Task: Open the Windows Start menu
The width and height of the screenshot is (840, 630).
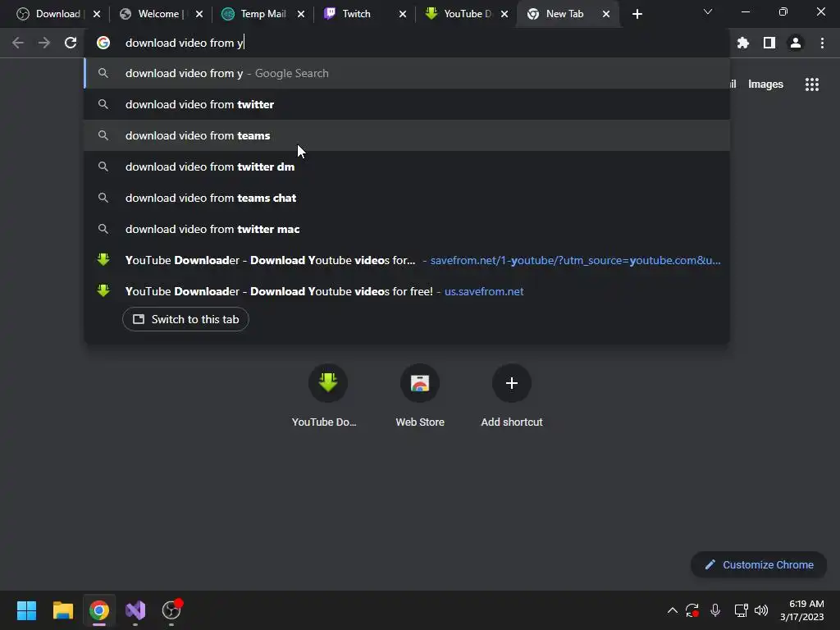Action: coord(26,610)
